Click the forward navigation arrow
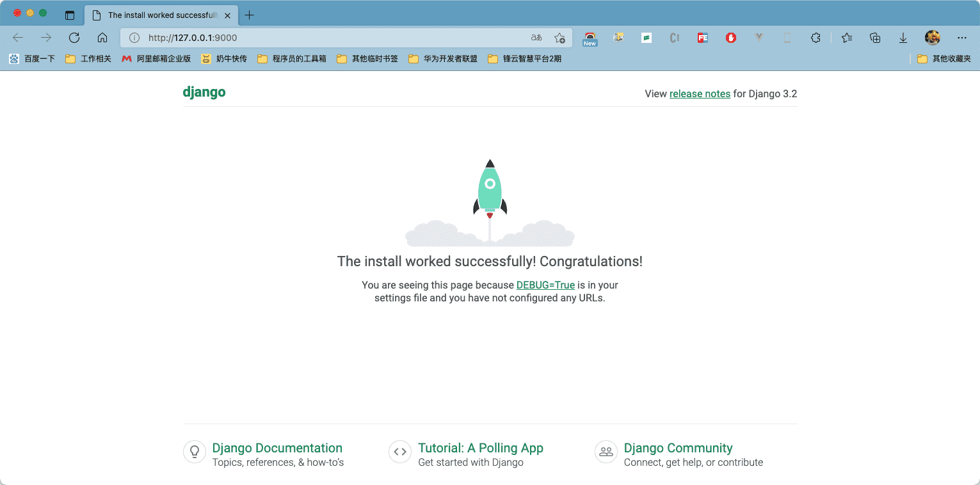The height and width of the screenshot is (485, 980). pyautogui.click(x=46, y=38)
